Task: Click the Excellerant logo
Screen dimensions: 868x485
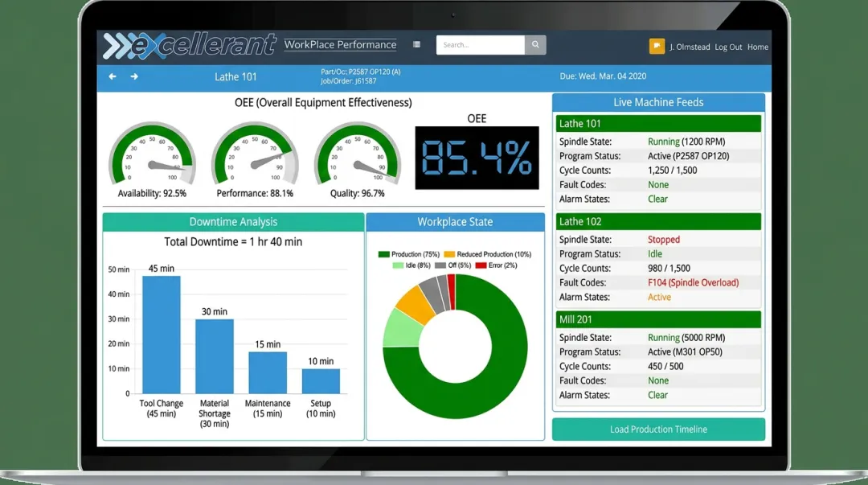Action: (190, 45)
